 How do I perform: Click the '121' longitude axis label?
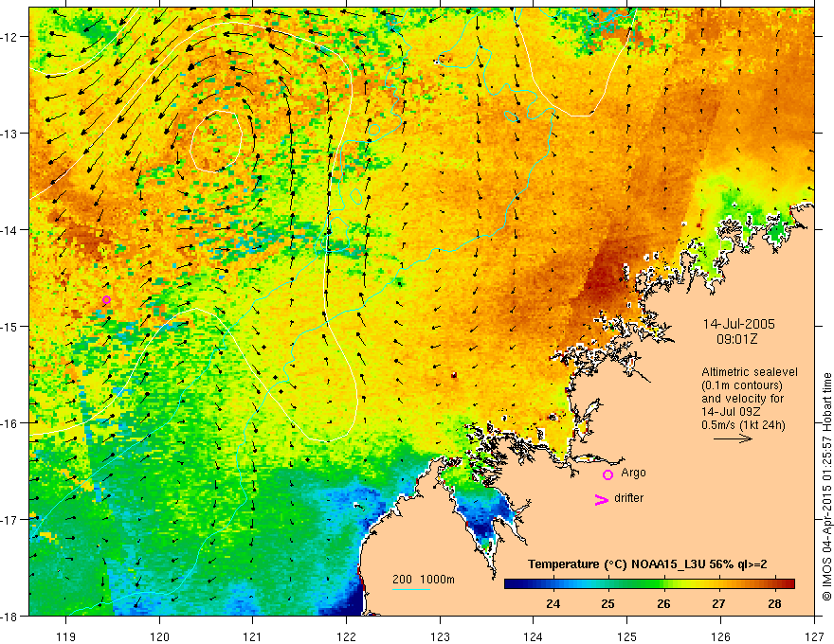[253, 636]
